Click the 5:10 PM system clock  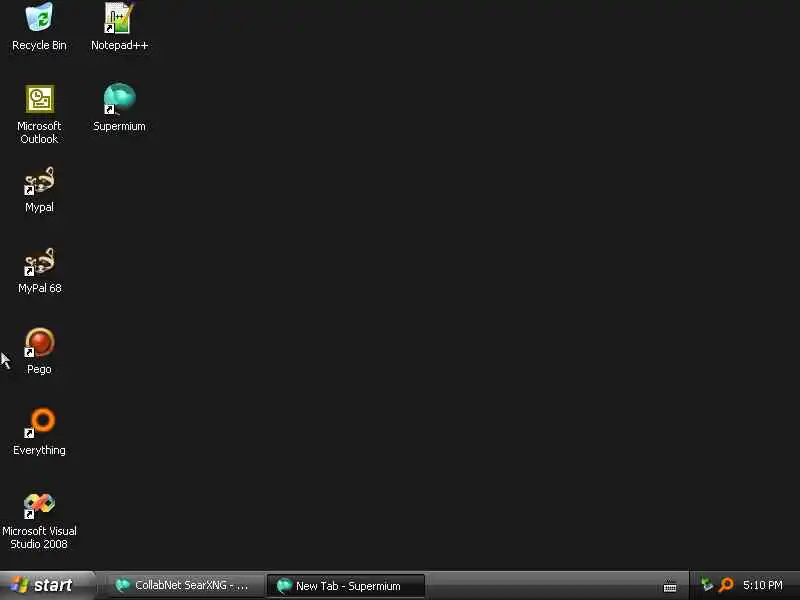tap(763, 585)
